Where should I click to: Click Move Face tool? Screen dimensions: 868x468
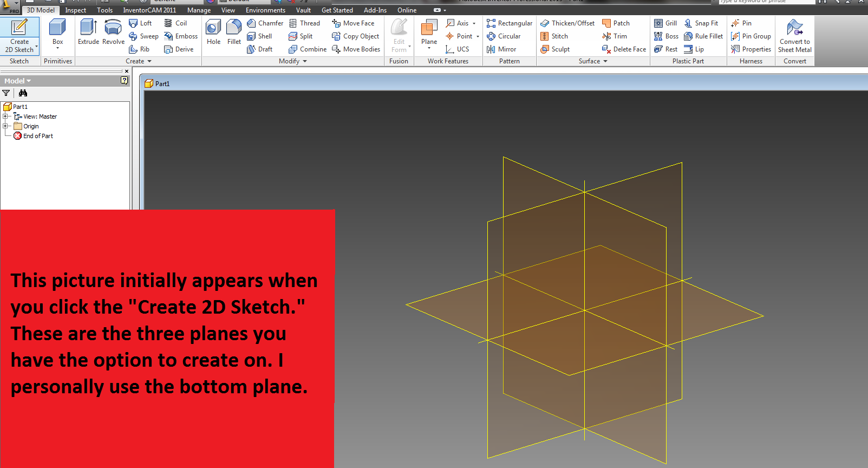[353, 23]
